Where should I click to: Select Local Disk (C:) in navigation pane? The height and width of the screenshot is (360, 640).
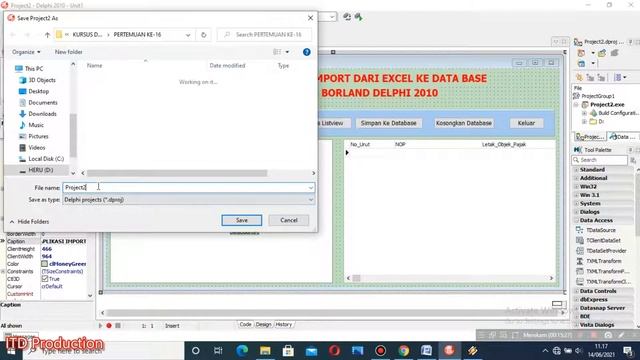pyautogui.click(x=46, y=158)
